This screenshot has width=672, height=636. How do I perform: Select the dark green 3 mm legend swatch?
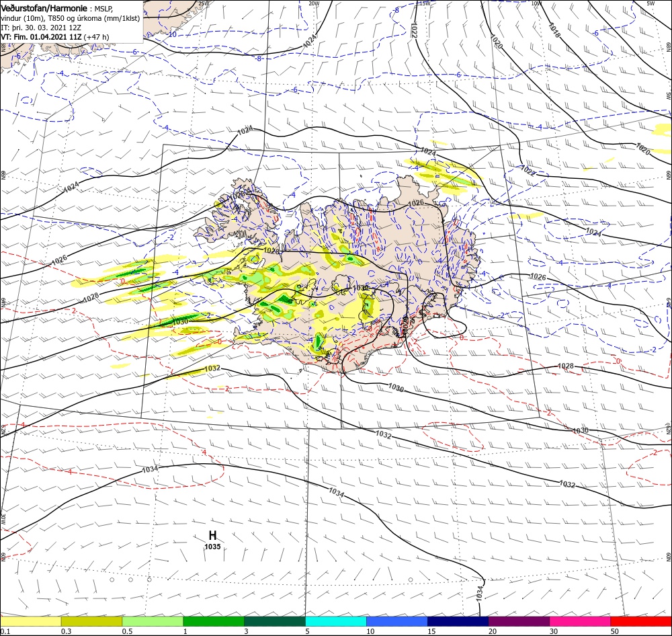[x=275, y=621]
